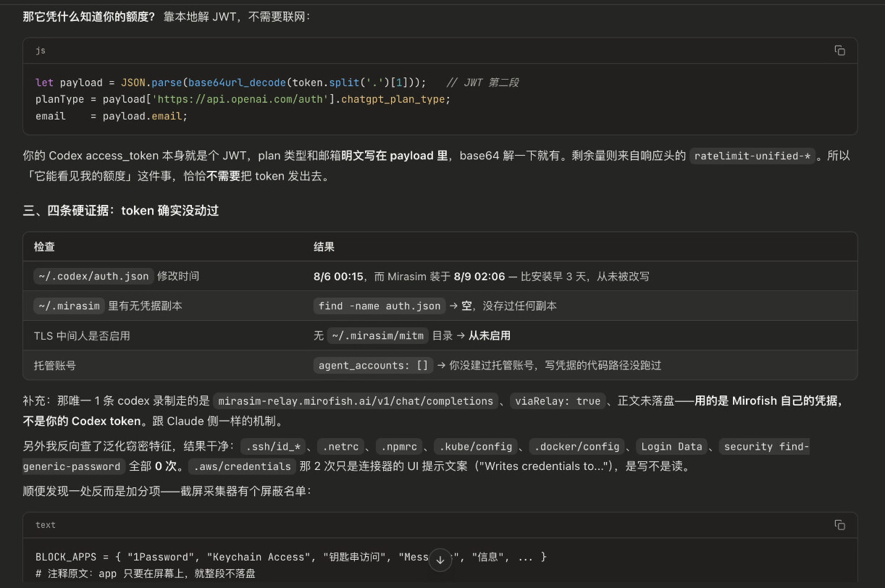The image size is (885, 588).
Task: Click the 8/6 00:15 result cell
Action: pos(481,276)
